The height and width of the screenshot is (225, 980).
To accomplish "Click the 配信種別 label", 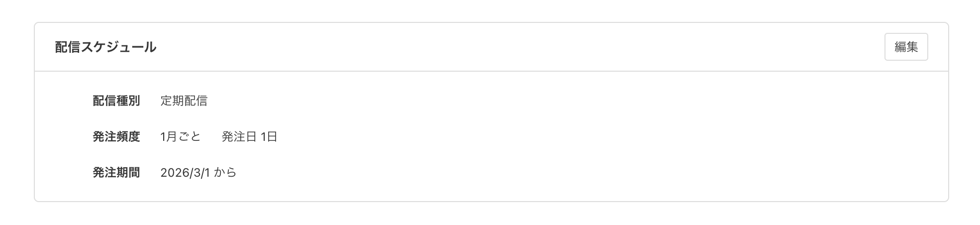I will point(116,101).
